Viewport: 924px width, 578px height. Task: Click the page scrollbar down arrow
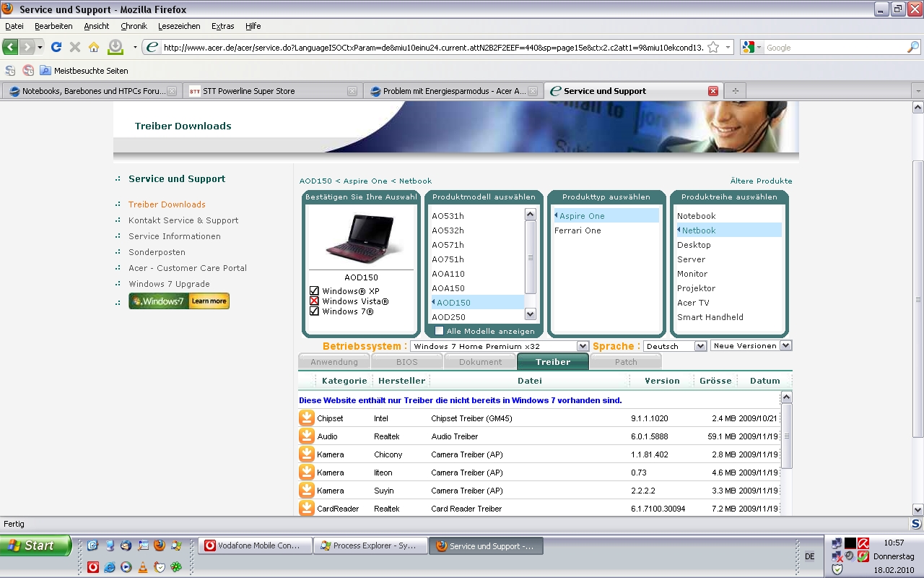(x=918, y=509)
